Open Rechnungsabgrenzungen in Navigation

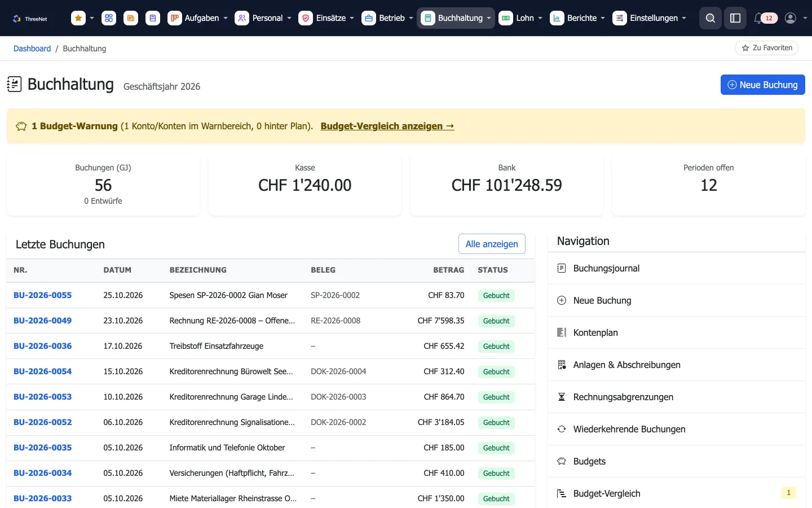pos(676,397)
